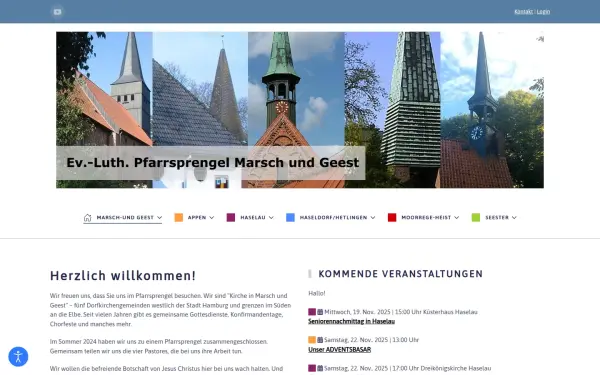
Task: Click the blue Haseldorf/Hetlingen color square in the menu
Action: click(x=290, y=217)
